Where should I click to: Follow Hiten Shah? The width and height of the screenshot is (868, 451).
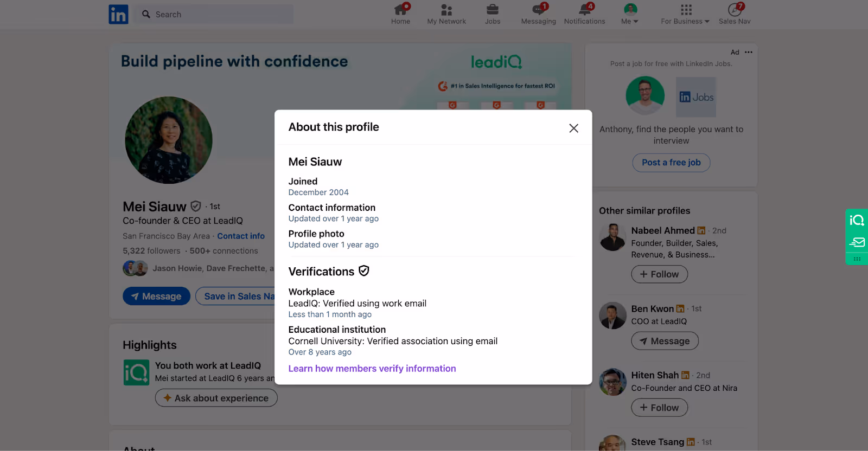tap(659, 408)
